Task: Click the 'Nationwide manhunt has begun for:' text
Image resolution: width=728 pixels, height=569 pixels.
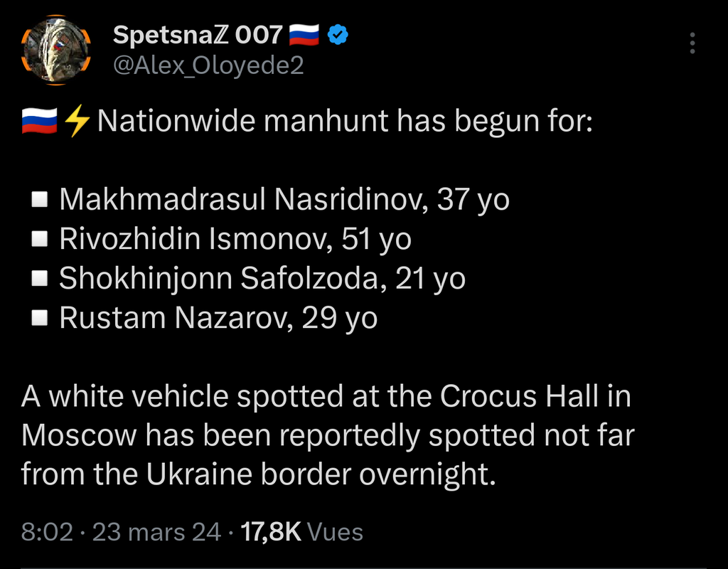Action: [344, 122]
